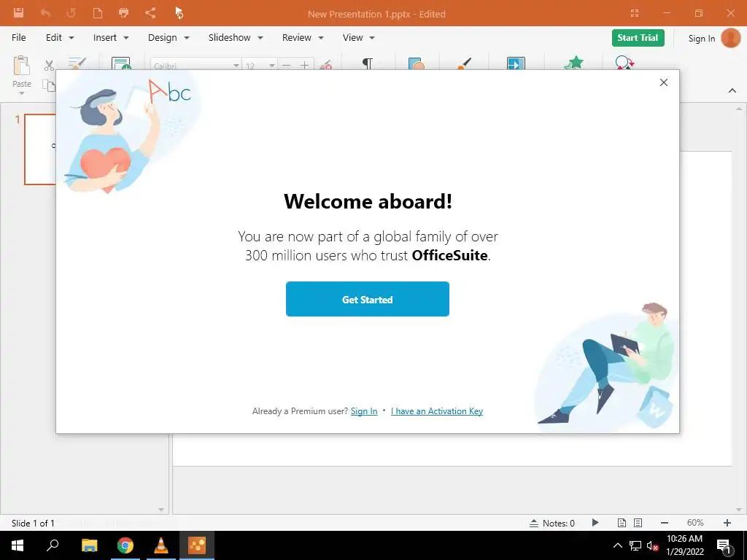
Task: Show hidden system tray icons chevron
Action: point(617,545)
